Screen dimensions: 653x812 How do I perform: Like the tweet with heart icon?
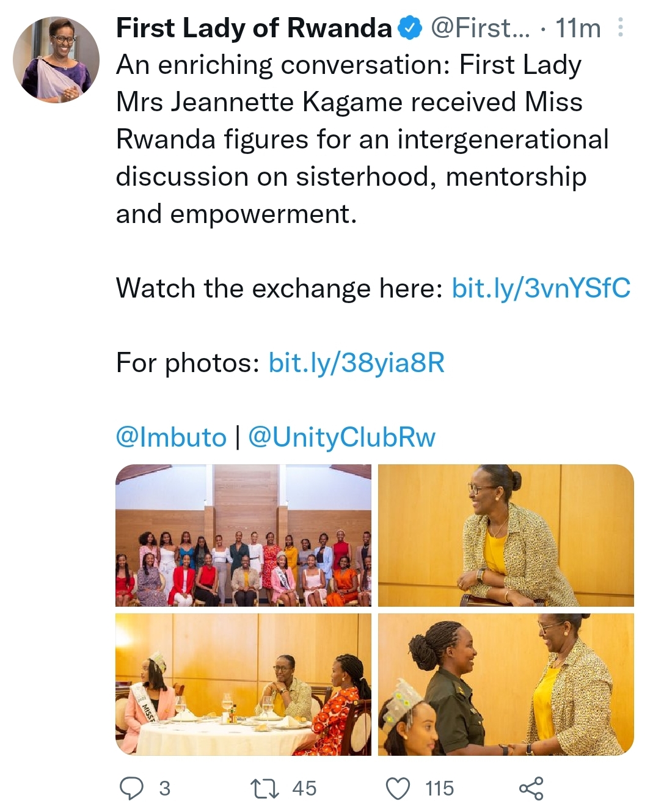(399, 788)
